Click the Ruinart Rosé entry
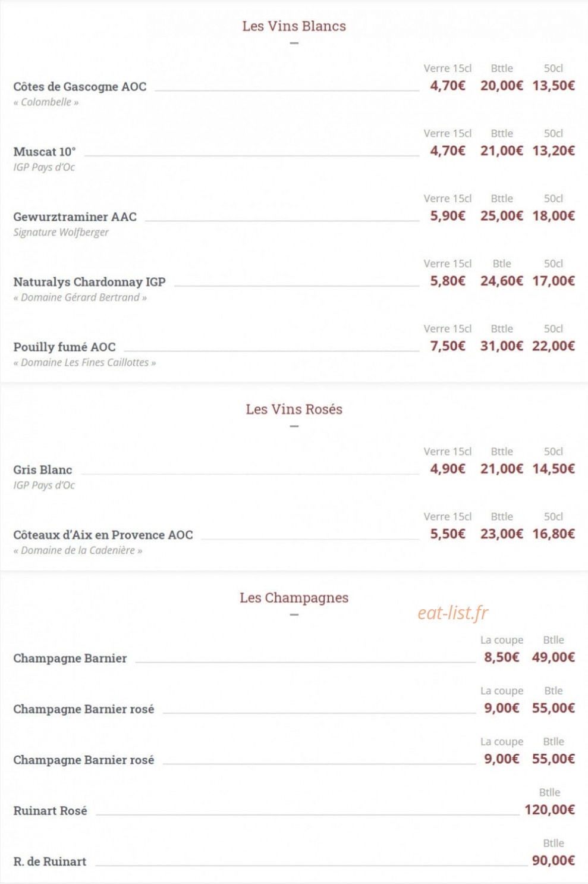Image resolution: width=588 pixels, height=884 pixels. (50, 811)
